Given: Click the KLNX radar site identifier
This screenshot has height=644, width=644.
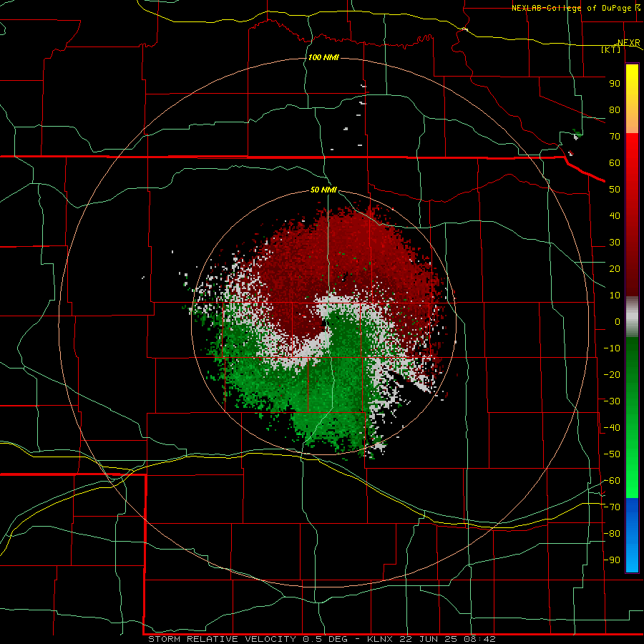Looking at the screenshot, I should (x=381, y=639).
